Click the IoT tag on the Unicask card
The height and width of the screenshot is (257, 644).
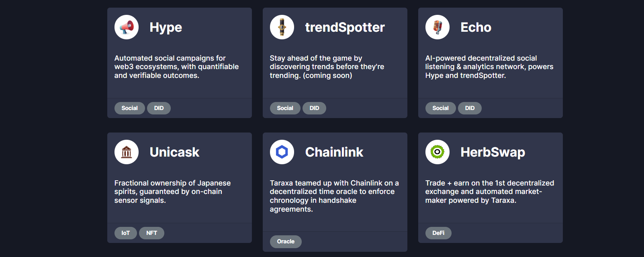click(125, 233)
